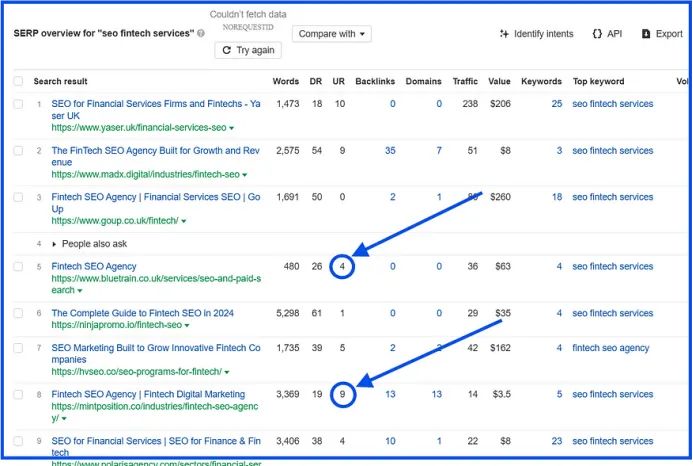This screenshot has height=466, width=693.
Task: Click the Identify intents button label
Action: tap(544, 34)
